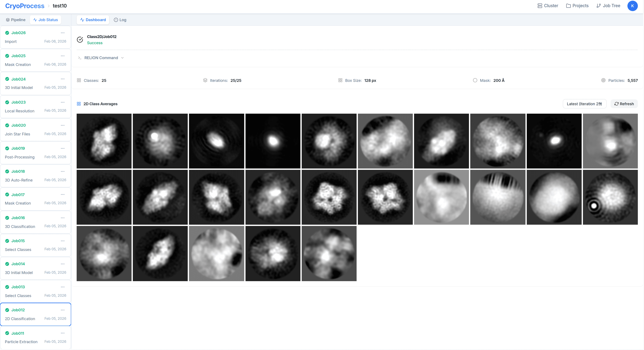Open the Projects page
The image size is (644, 350).
[x=577, y=6]
